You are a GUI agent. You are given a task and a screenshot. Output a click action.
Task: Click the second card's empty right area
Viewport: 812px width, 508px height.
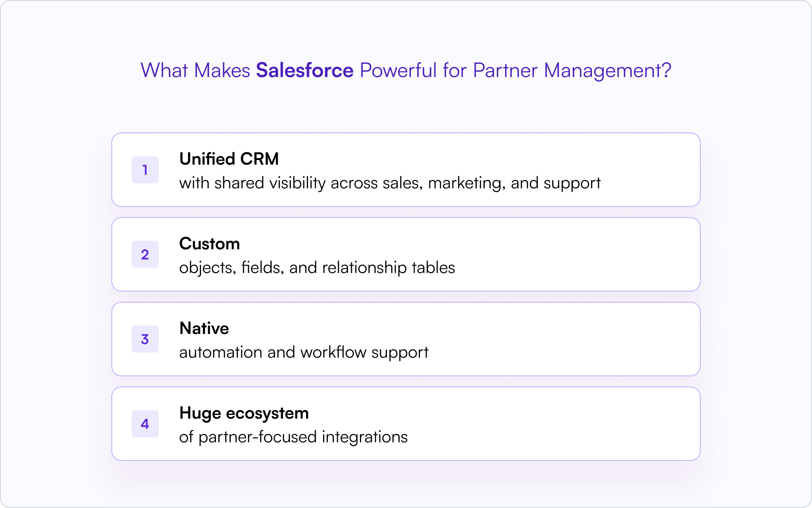click(577, 254)
